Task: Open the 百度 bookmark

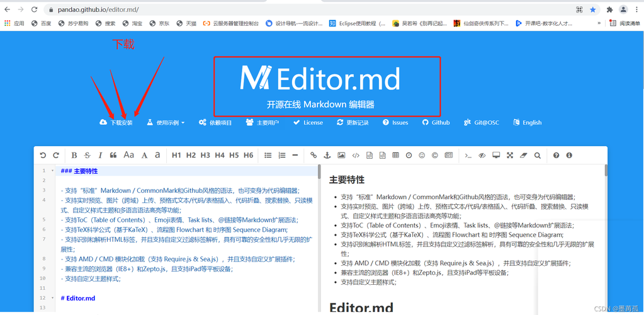Action: click(x=42, y=23)
